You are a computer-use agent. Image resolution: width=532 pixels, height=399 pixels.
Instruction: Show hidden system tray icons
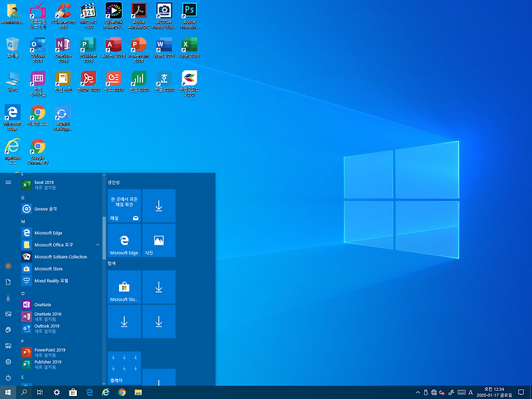click(x=417, y=392)
